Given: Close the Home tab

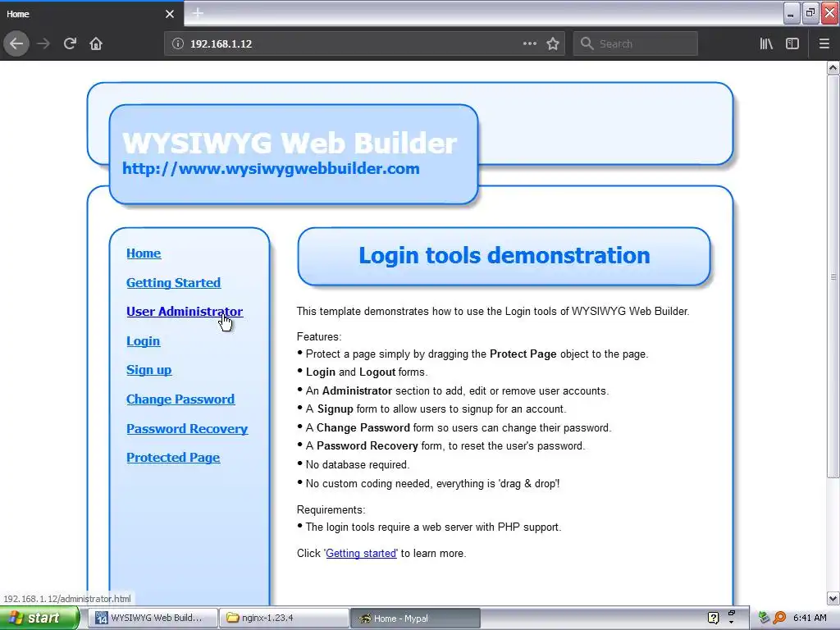Looking at the screenshot, I should tap(170, 14).
